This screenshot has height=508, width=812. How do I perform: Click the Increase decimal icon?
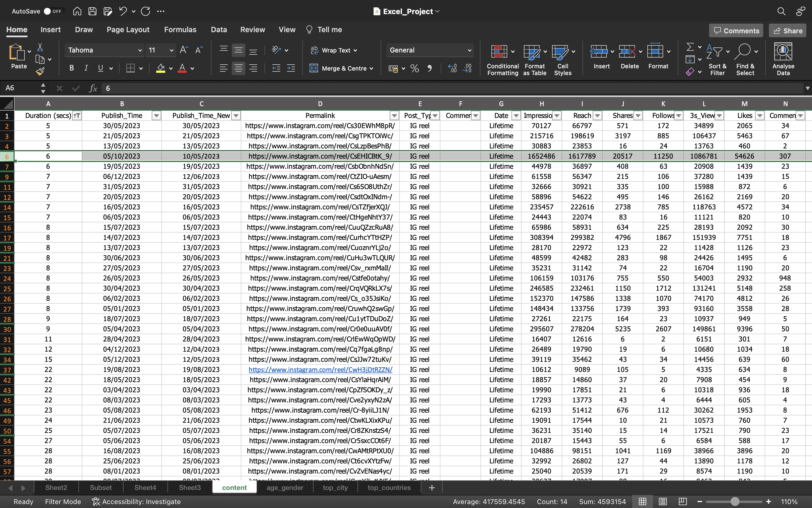click(452, 69)
